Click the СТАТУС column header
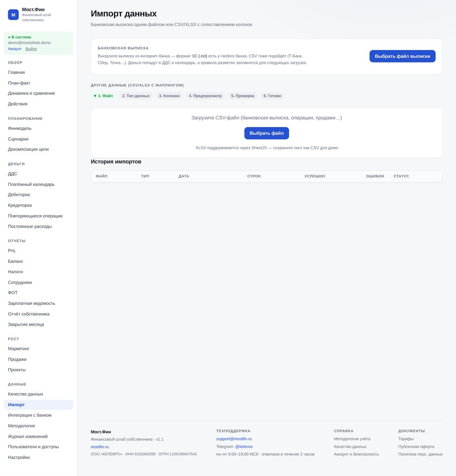The width and height of the screenshot is (456, 476). click(401, 176)
